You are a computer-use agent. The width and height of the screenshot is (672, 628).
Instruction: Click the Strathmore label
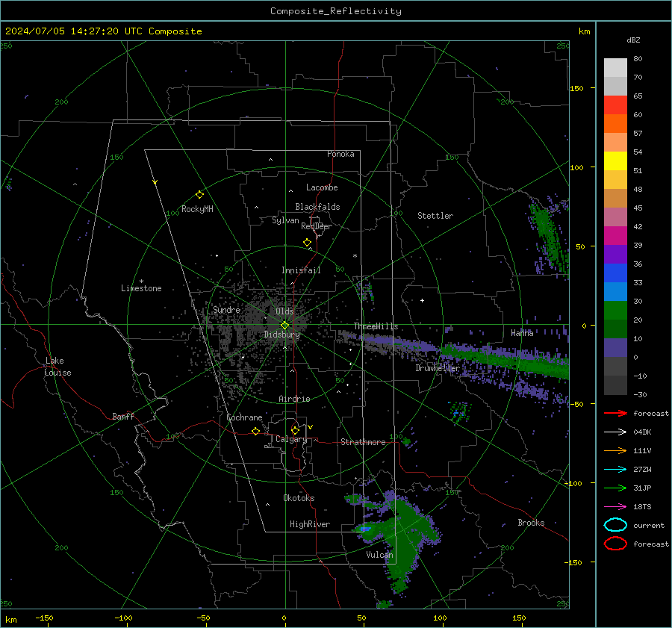[363, 442]
